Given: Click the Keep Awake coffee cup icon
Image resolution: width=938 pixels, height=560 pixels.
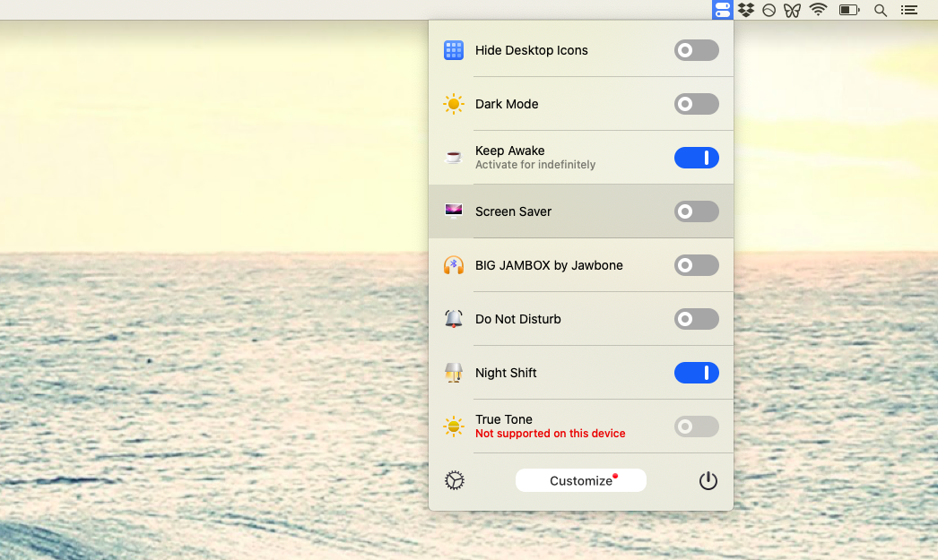Looking at the screenshot, I should tap(454, 158).
